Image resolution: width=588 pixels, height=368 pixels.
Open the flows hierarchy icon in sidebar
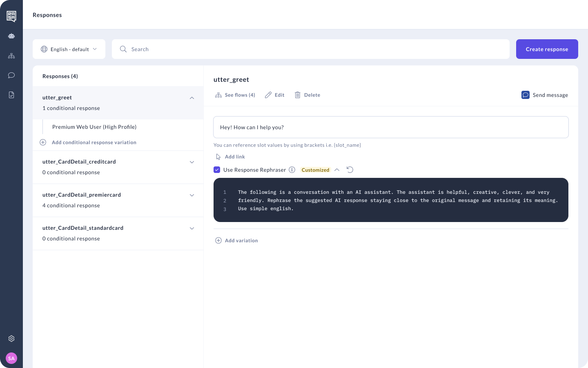(11, 56)
